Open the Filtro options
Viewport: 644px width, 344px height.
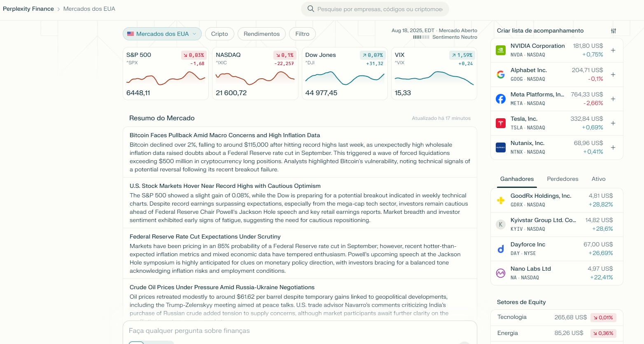pyautogui.click(x=302, y=34)
